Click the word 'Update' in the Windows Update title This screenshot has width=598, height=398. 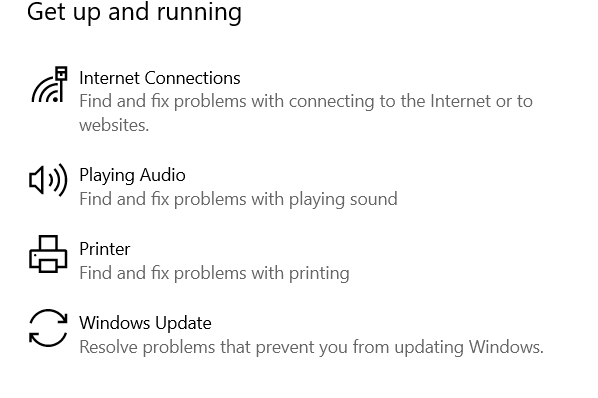(x=183, y=324)
